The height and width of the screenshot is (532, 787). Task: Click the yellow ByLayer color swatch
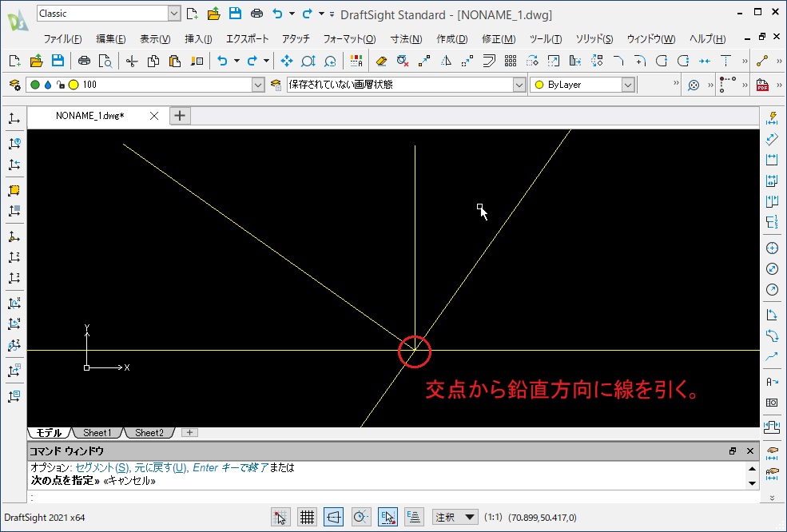(x=539, y=85)
